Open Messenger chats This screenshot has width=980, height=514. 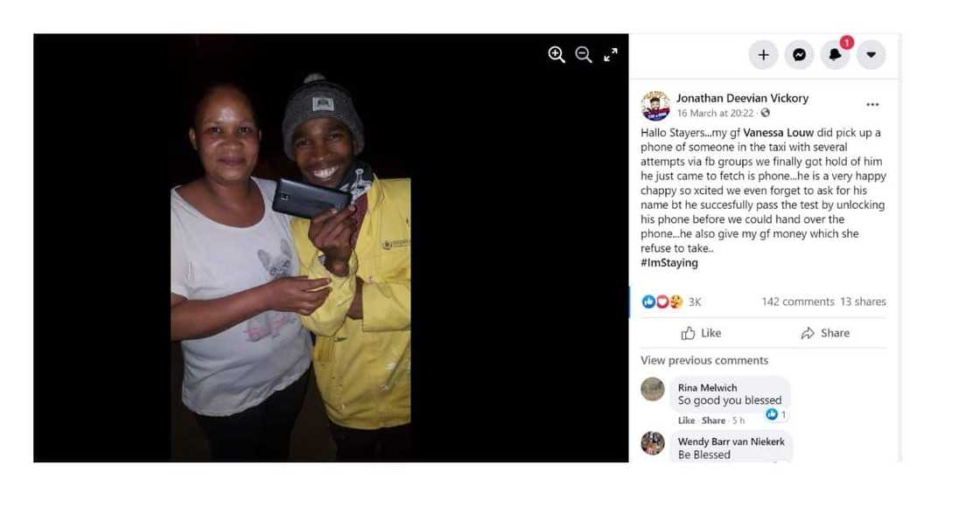[799, 55]
